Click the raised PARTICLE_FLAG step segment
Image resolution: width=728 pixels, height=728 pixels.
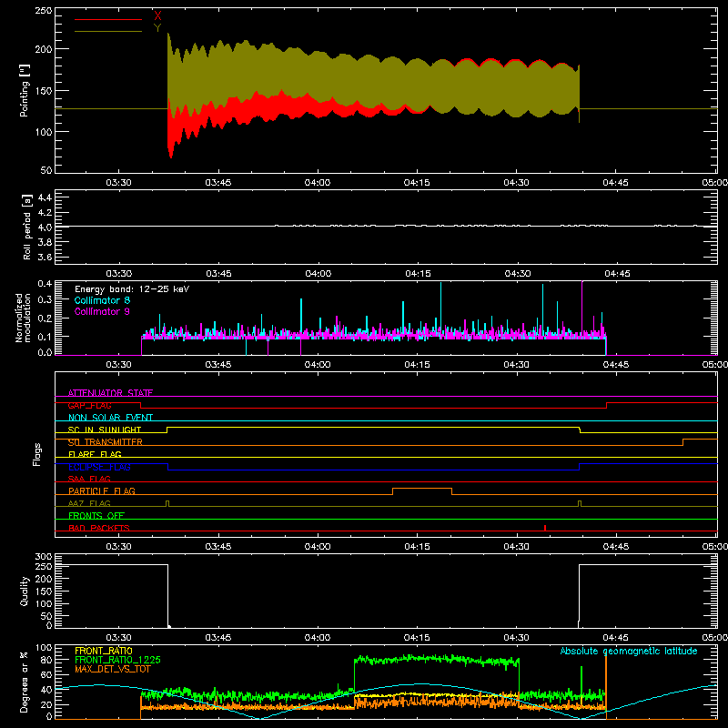click(422, 489)
